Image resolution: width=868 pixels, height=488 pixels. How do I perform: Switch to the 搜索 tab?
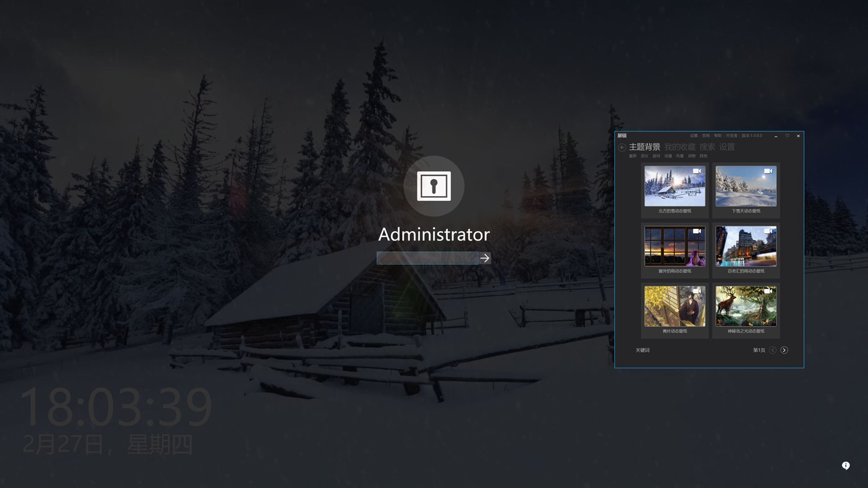tap(707, 146)
